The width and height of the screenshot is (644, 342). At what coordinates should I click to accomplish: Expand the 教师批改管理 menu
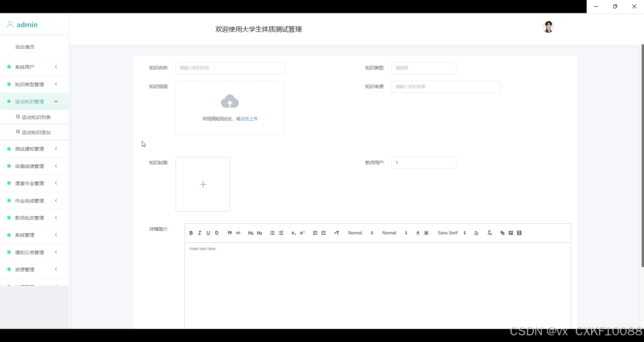(x=34, y=218)
